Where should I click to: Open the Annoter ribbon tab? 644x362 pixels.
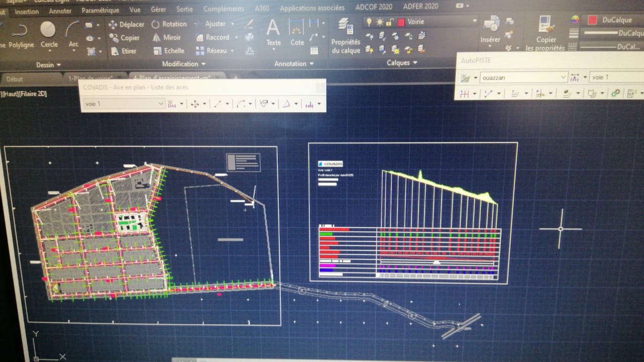pos(60,11)
